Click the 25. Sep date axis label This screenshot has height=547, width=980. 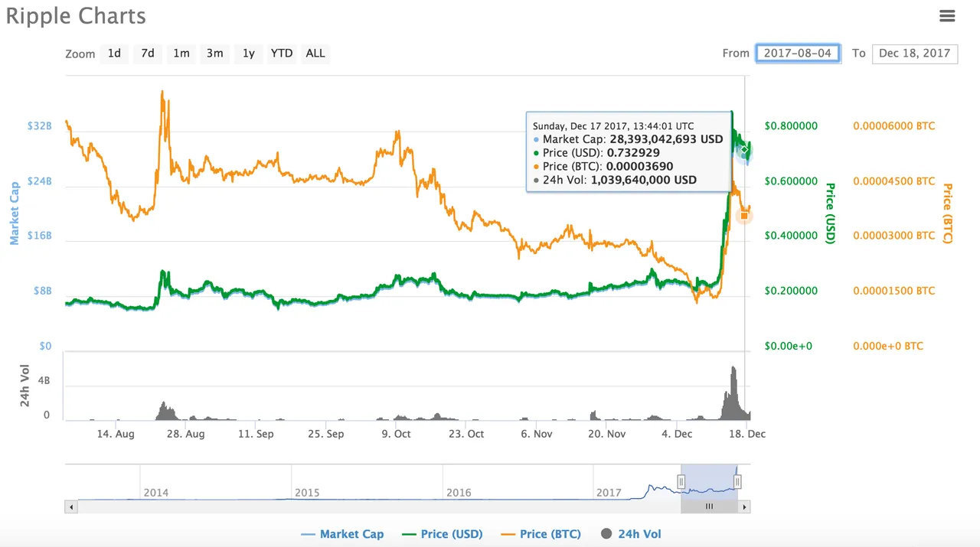coord(325,434)
